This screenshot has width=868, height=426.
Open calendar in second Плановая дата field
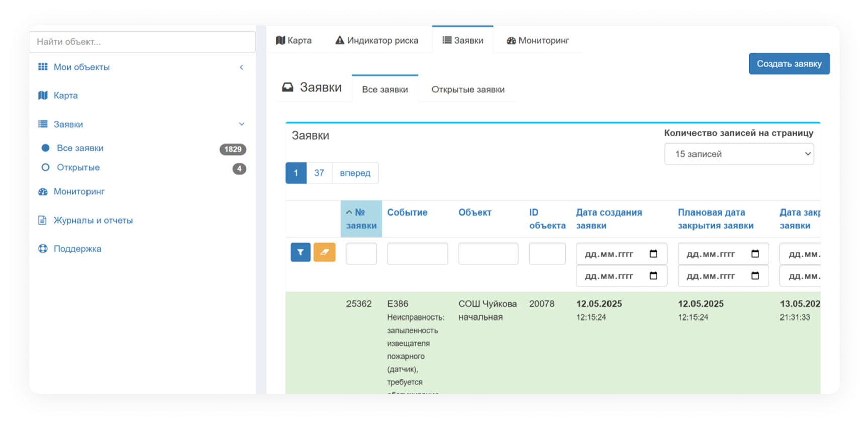[755, 276]
